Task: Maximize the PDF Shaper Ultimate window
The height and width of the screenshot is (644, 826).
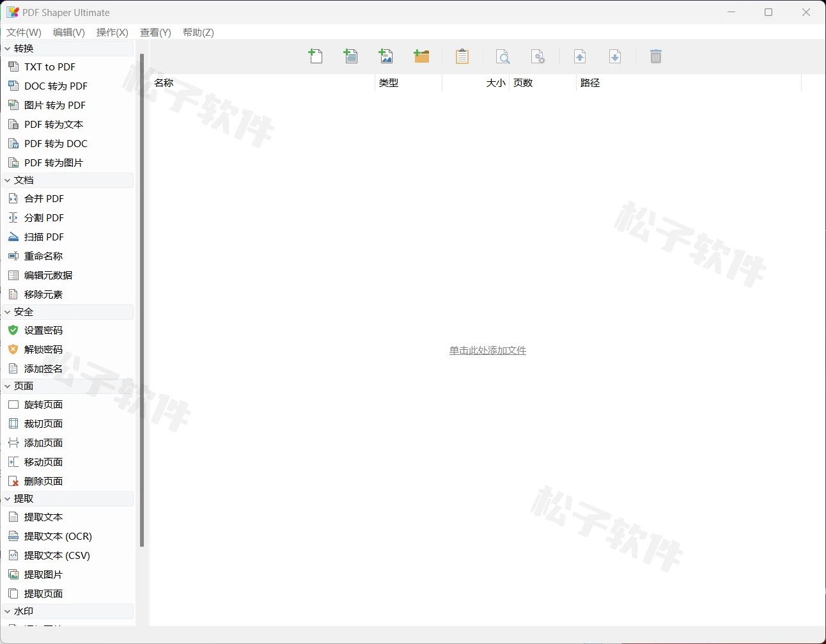Action: coord(768,12)
